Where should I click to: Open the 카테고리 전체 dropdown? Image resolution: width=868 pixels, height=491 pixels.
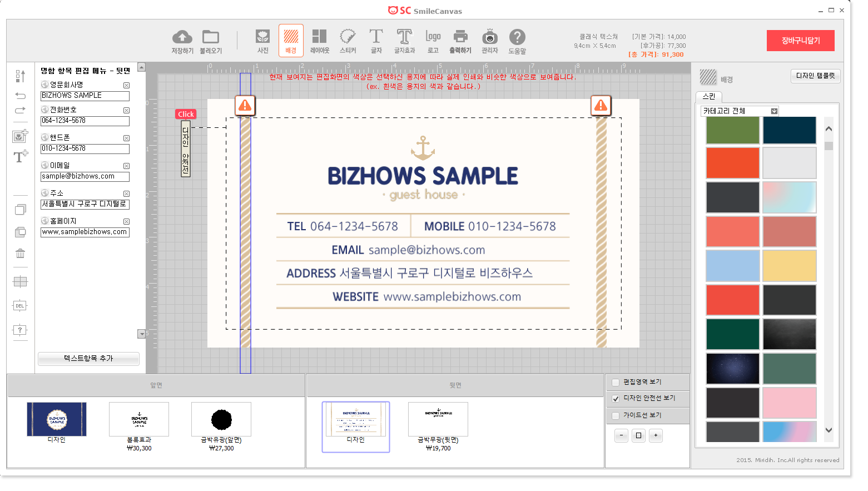pos(740,111)
